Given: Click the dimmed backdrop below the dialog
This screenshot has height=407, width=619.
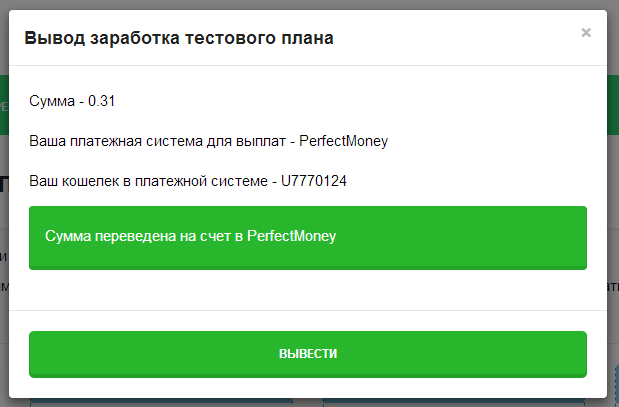Looking at the screenshot, I should pyautogui.click(x=310, y=401).
